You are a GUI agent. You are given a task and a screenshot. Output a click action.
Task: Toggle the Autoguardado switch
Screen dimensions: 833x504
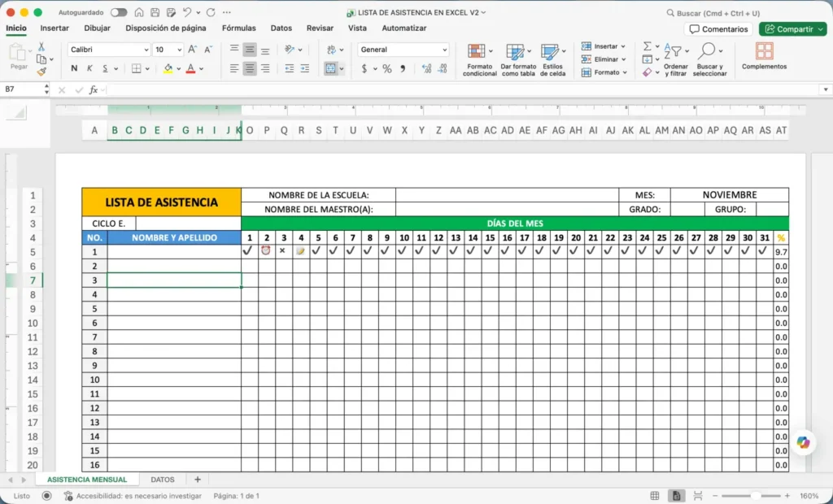click(x=119, y=12)
